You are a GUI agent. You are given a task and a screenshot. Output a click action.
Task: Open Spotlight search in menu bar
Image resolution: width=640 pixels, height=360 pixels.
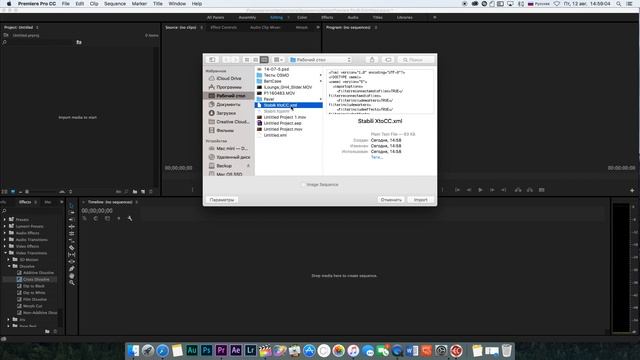[619, 4]
